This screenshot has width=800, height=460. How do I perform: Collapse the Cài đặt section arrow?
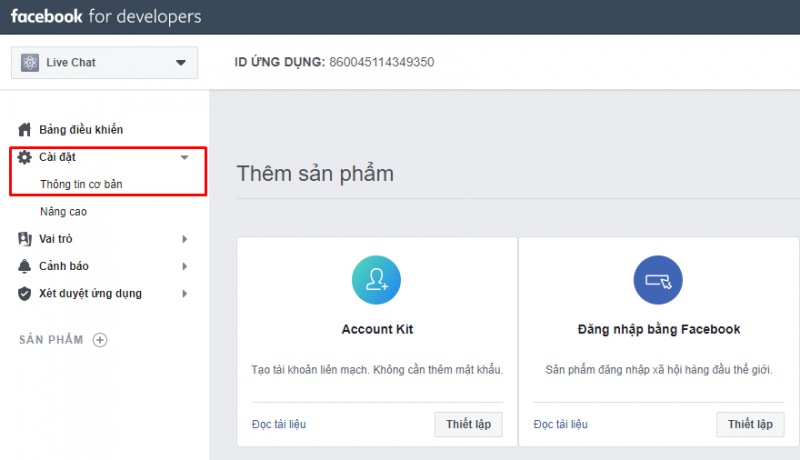[x=184, y=157]
